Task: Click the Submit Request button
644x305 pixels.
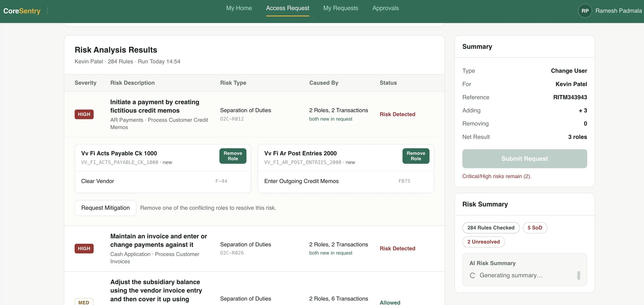Action: 525,159
